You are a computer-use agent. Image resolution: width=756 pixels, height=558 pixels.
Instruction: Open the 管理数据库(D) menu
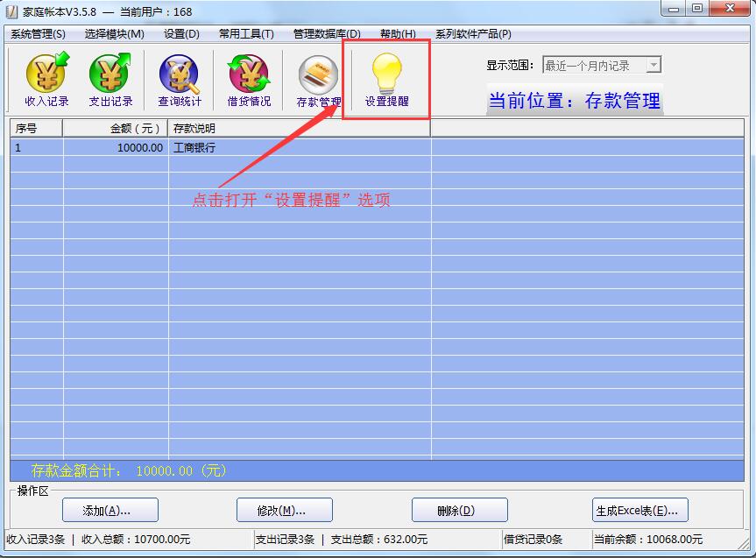pos(326,34)
